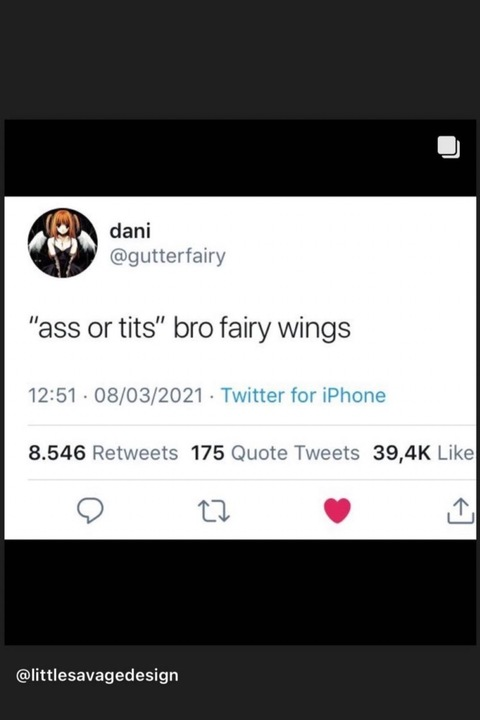View the 175 Quote Tweets list
Image resolution: width=480 pixels, height=720 pixels.
275,453
